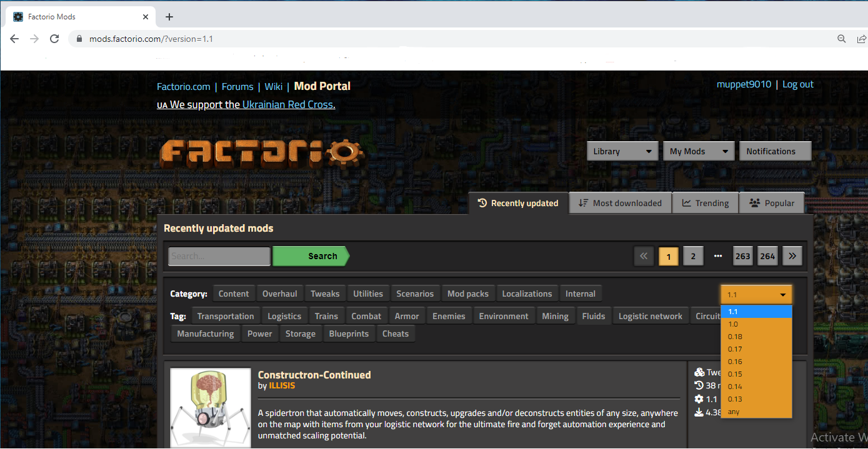This screenshot has width=868, height=449.
Task: Go to page 2
Action: point(693,256)
